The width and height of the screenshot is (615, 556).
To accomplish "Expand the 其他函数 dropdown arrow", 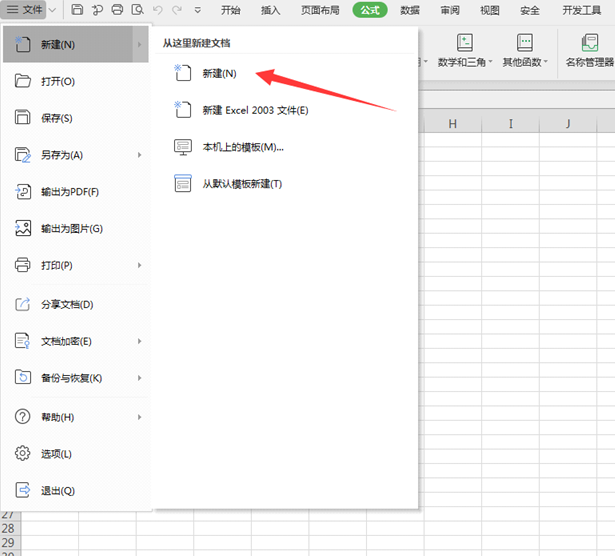I will (x=546, y=62).
